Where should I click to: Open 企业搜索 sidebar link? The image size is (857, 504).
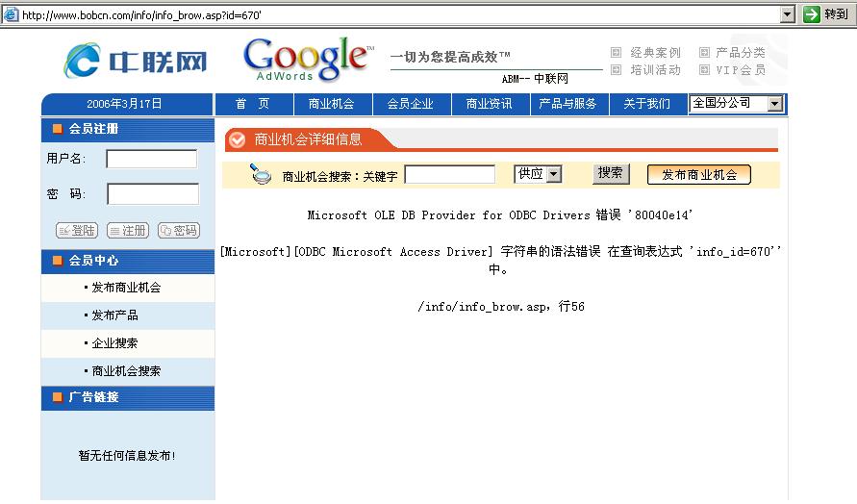114,343
